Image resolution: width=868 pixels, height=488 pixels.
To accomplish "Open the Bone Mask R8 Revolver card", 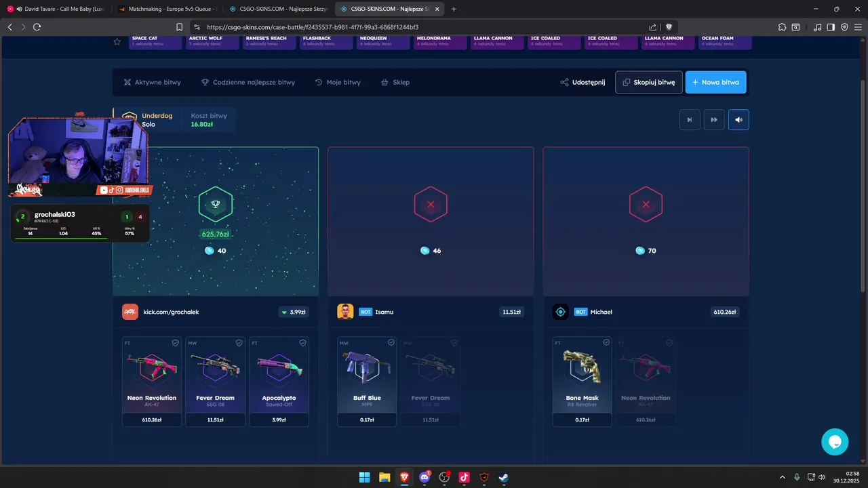I will pyautogui.click(x=582, y=382).
